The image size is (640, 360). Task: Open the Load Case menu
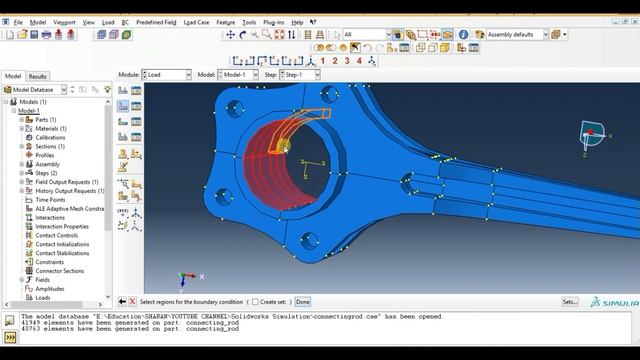coord(196,22)
